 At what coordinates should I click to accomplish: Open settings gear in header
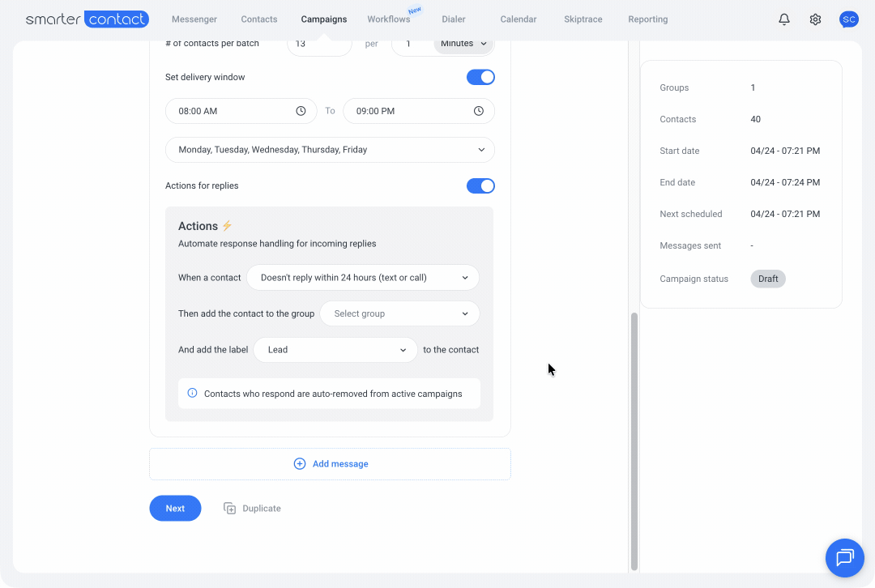pos(815,19)
